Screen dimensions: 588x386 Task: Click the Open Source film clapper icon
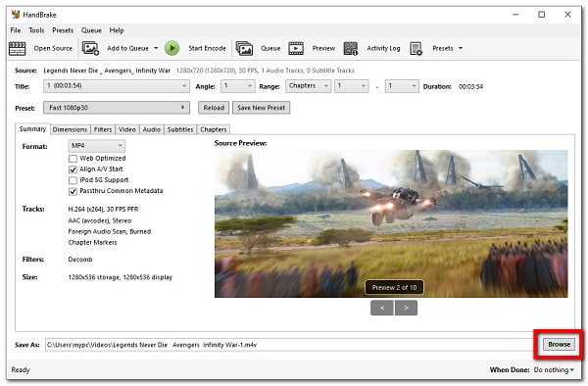click(17, 49)
